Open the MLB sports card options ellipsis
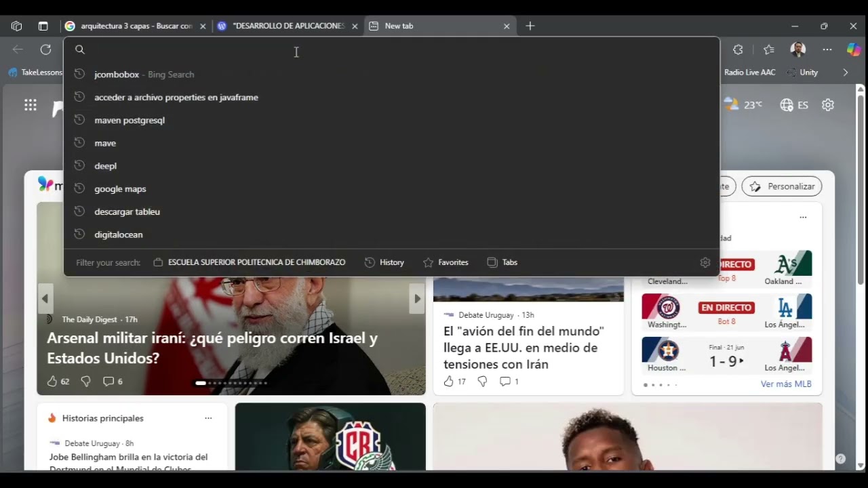The image size is (868, 488). [x=803, y=218]
